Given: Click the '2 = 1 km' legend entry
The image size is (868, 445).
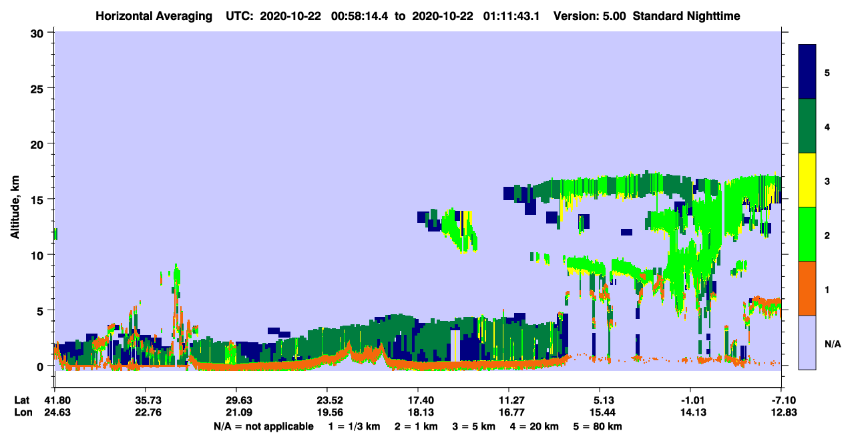Looking at the screenshot, I should [416, 426].
